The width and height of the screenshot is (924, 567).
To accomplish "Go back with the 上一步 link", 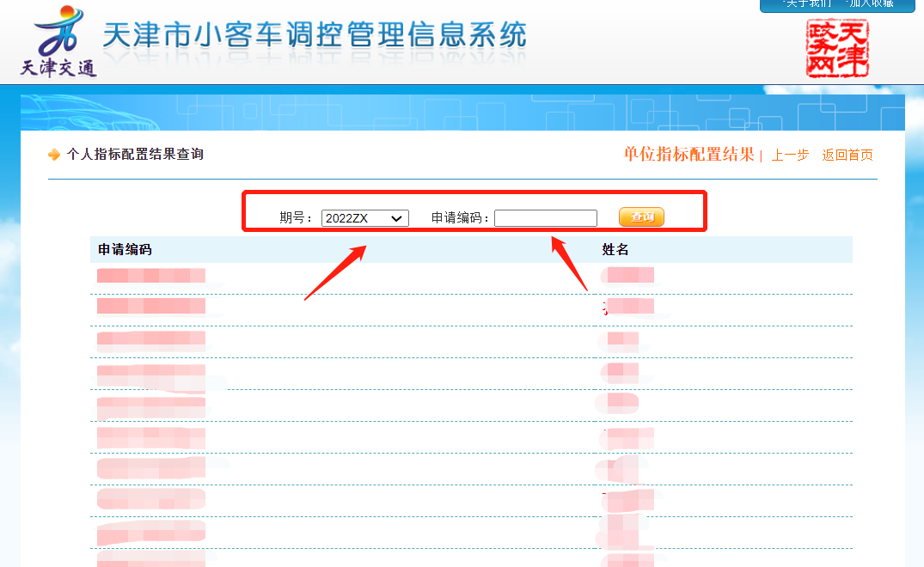I will (789, 155).
